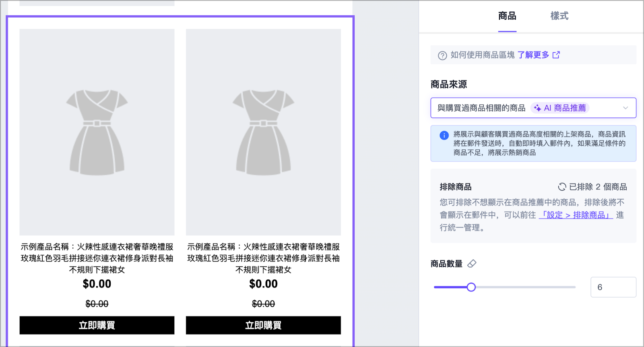644x347 pixels.
Task: Switch to the 商品 tab
Action: (x=507, y=16)
